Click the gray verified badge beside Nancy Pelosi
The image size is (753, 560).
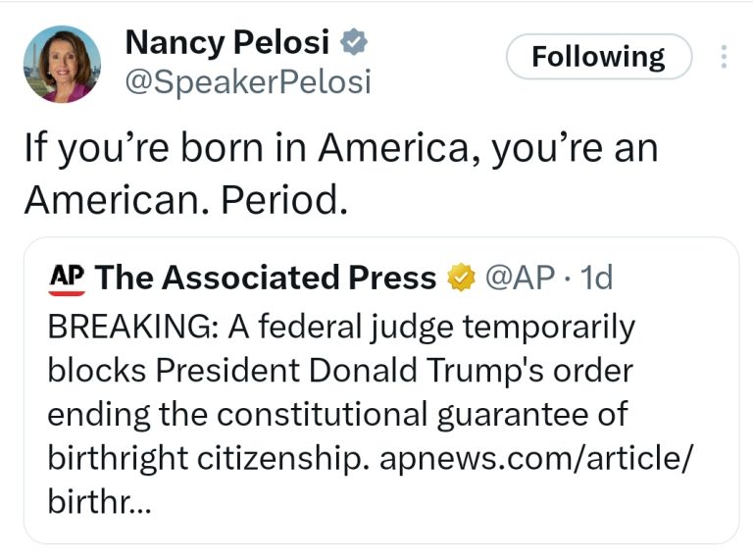click(353, 43)
